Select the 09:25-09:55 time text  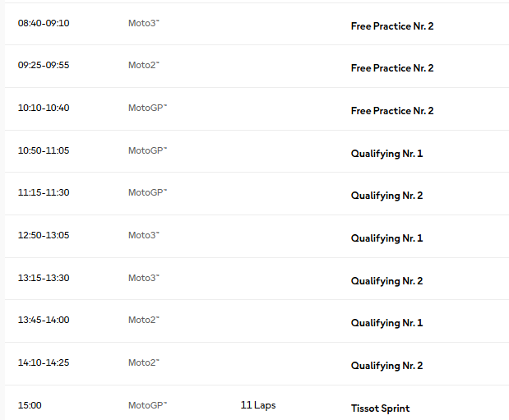pos(44,65)
